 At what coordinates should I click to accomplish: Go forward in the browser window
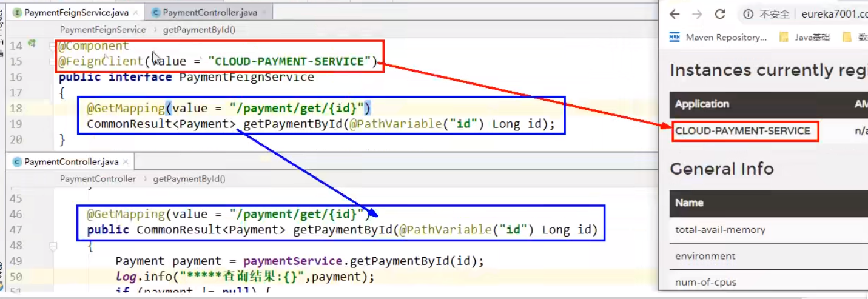click(x=697, y=14)
